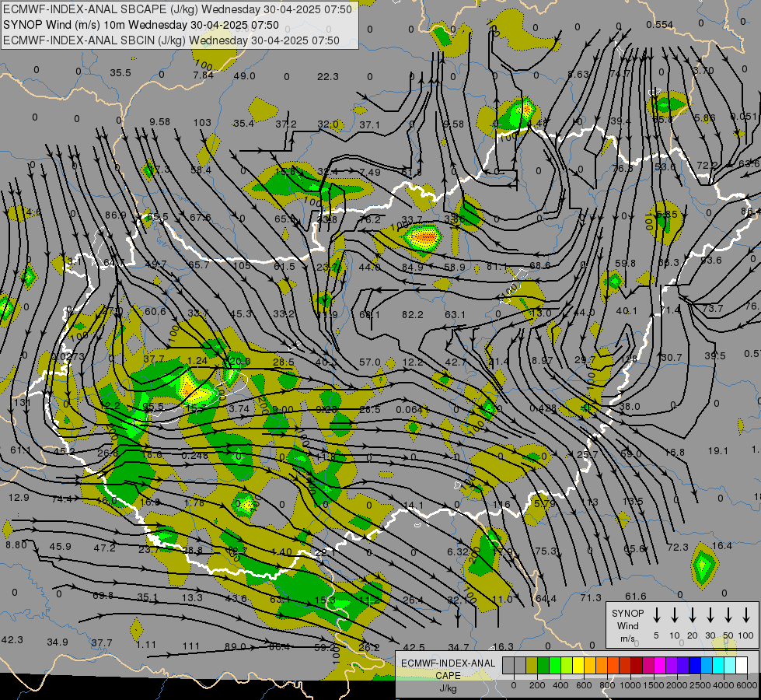
Task: Select the lime yellow-green swatch in the CAPE legend
Action: point(567,665)
